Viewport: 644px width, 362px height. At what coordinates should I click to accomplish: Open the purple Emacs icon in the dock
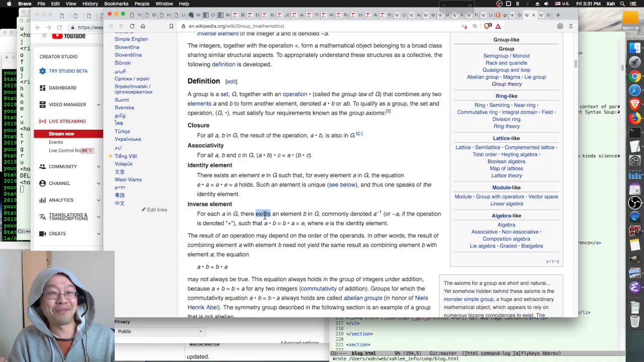pyautogui.click(x=635, y=288)
